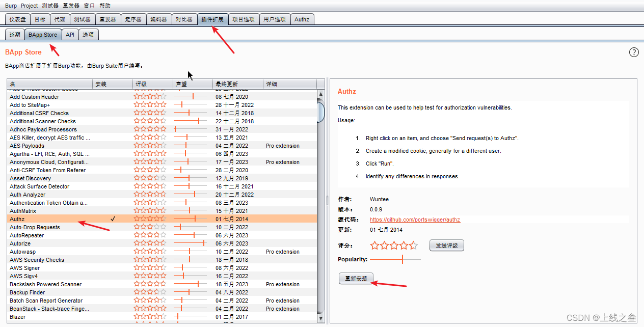
Task: Click star rating of Autorize row
Action: (150, 243)
